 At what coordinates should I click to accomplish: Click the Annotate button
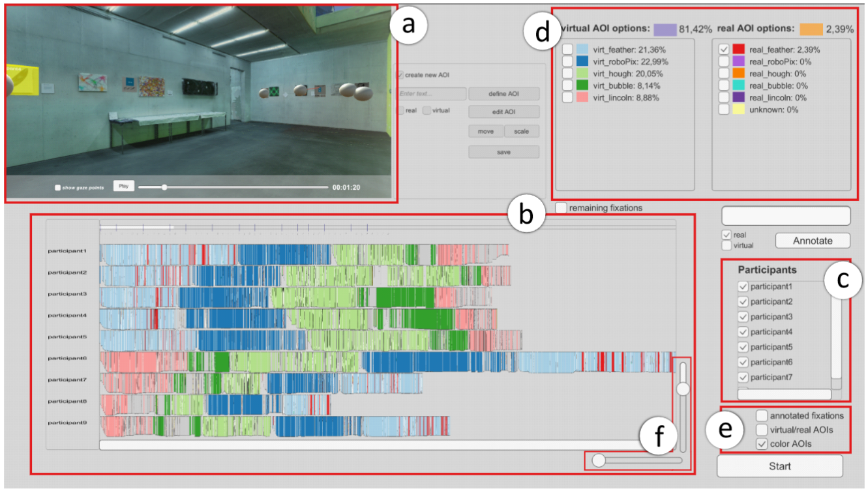(813, 241)
